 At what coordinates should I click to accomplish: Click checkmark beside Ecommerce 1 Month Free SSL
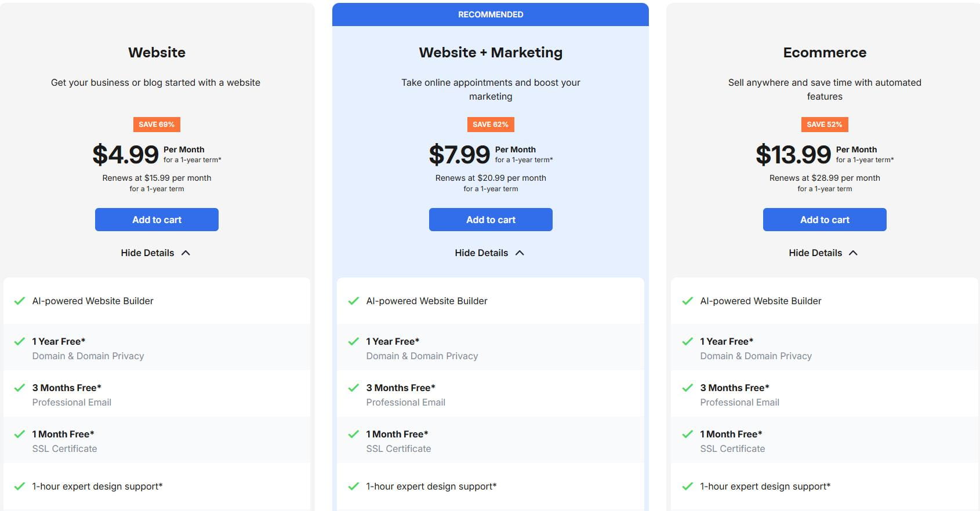tap(688, 434)
